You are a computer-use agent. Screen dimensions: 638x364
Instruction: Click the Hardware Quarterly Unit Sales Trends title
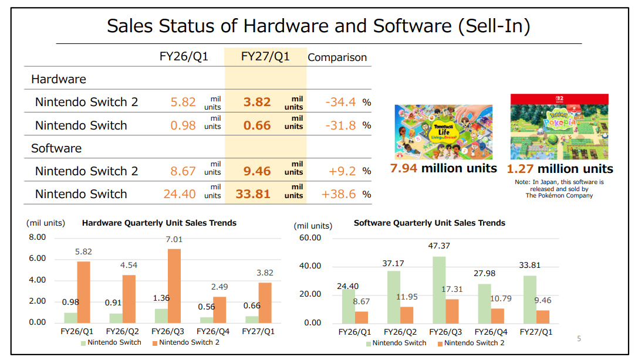159,223
